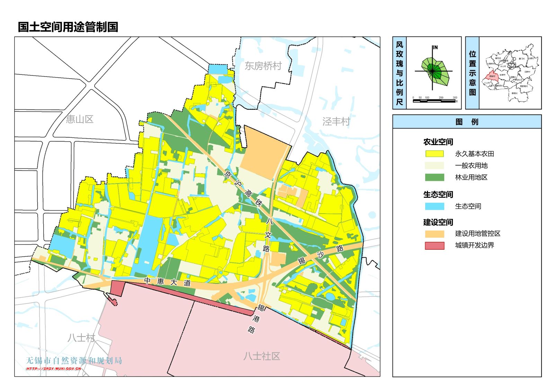Click the 位置示意图 side label

point(472,73)
